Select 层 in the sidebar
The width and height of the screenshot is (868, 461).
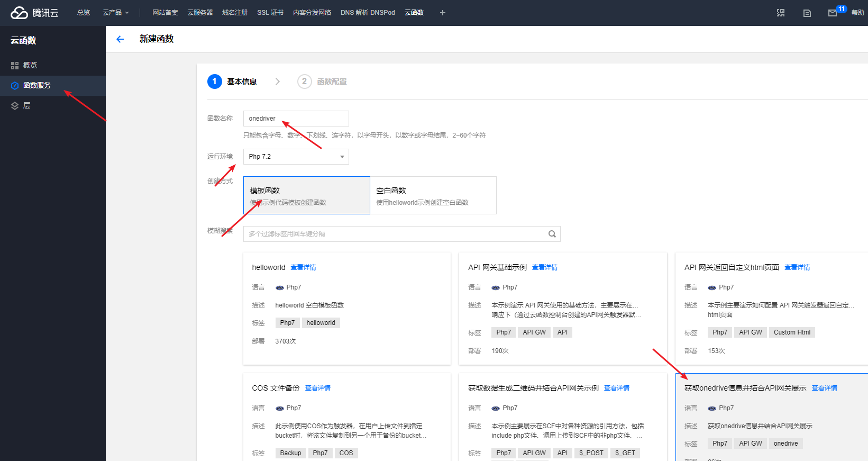[x=53, y=105]
